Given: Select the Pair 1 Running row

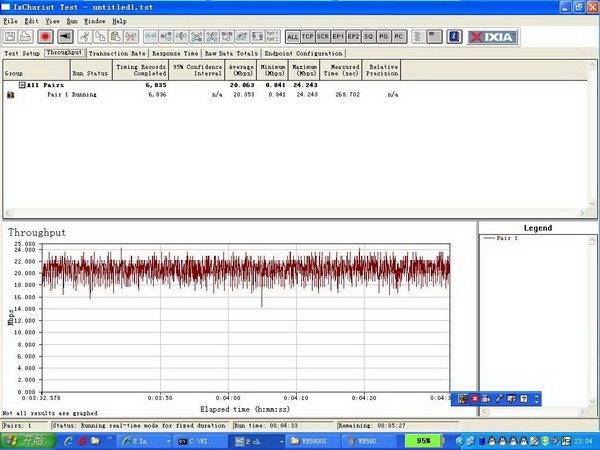Looking at the screenshot, I should [70, 94].
